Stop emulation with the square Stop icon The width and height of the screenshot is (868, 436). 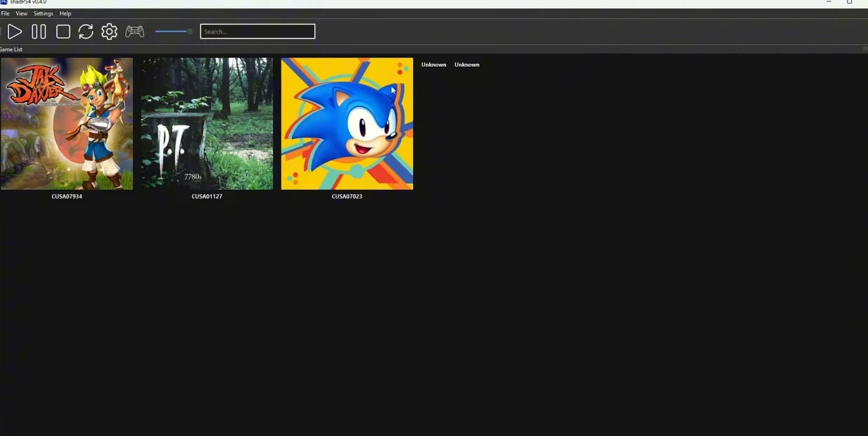tap(63, 32)
